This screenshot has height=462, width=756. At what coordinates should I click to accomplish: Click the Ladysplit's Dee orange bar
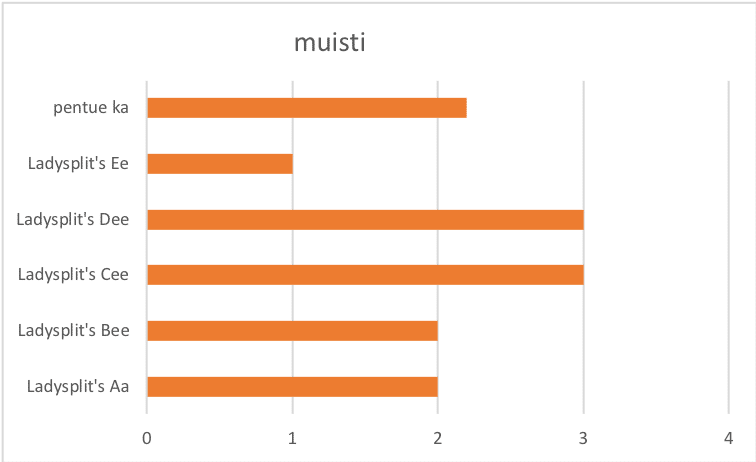pyautogui.click(x=365, y=219)
